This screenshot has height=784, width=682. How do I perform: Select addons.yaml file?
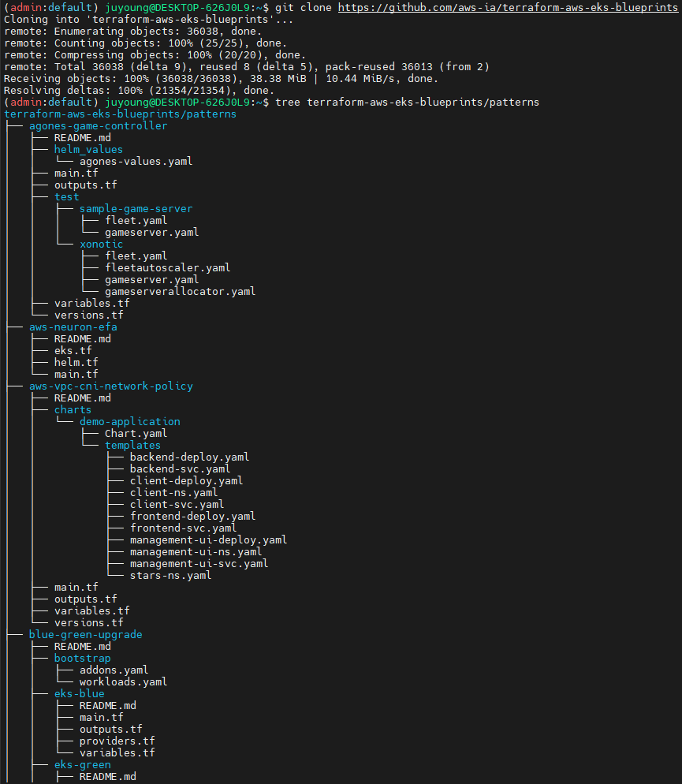(114, 670)
